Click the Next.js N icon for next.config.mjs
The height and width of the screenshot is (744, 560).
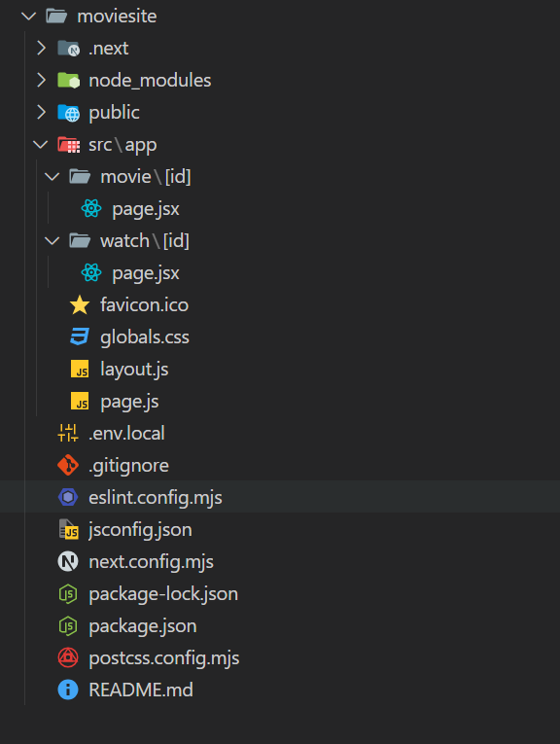pos(68,561)
